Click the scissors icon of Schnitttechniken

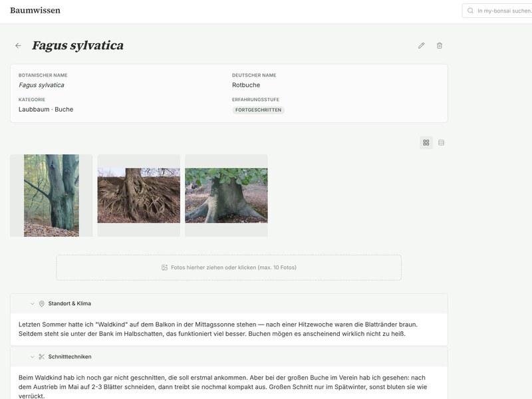pos(42,356)
